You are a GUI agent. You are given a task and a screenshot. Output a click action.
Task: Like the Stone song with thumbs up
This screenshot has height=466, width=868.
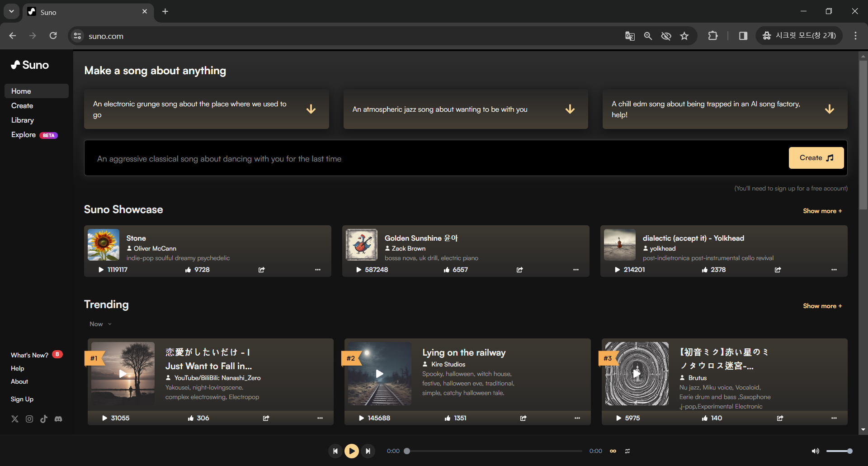click(x=188, y=270)
